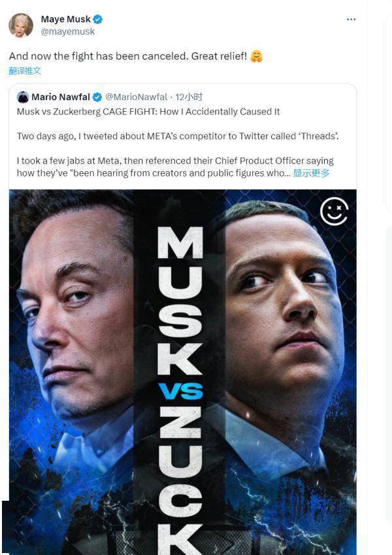
Task: Open the @mayemusk handle link
Action: [67, 31]
